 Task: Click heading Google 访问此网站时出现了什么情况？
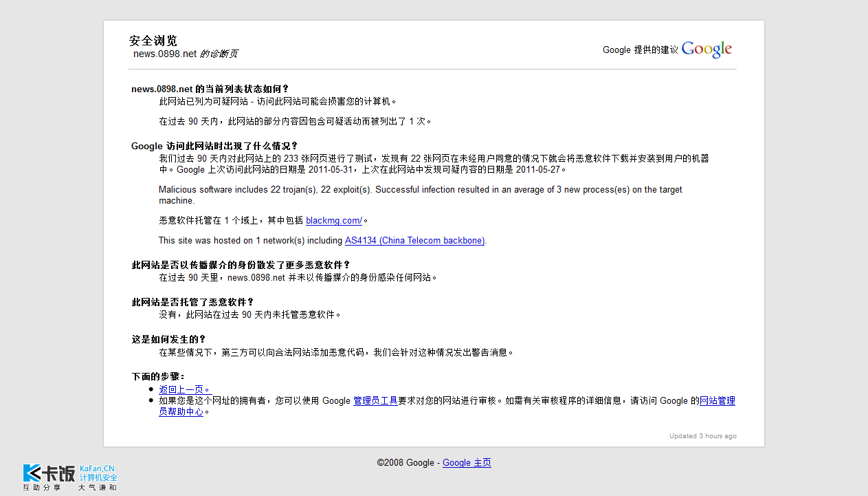[214, 146]
